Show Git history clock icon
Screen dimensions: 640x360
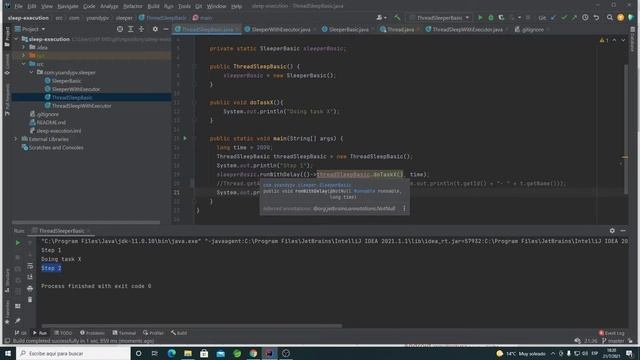[585, 18]
